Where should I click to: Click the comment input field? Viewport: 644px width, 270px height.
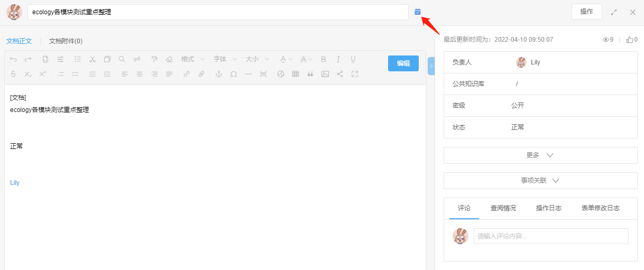[550, 236]
